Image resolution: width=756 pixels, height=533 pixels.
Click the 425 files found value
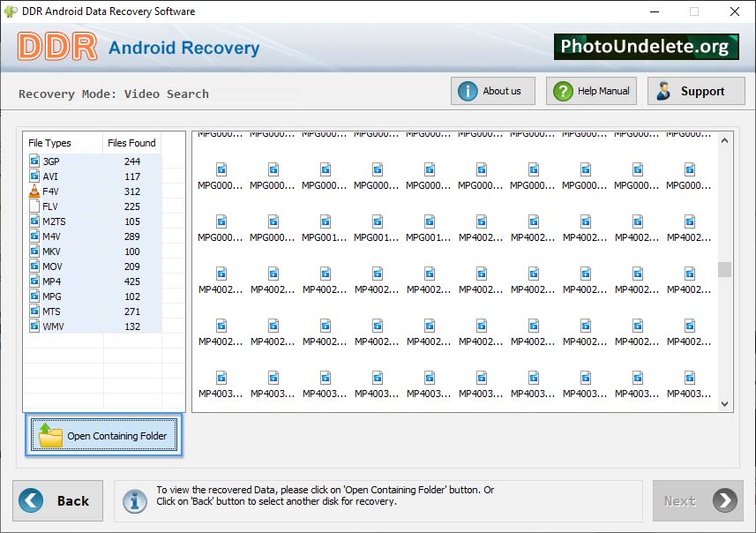[132, 281]
